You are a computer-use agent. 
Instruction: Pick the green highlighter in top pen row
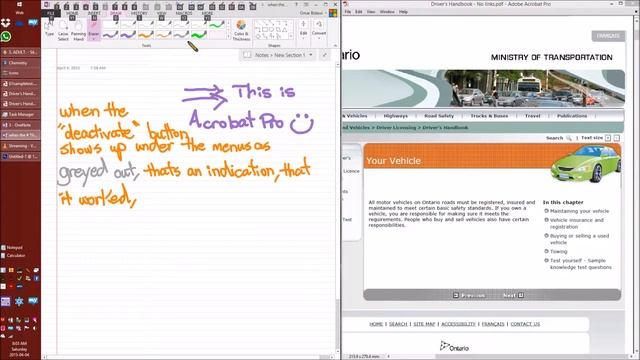pos(217,24)
